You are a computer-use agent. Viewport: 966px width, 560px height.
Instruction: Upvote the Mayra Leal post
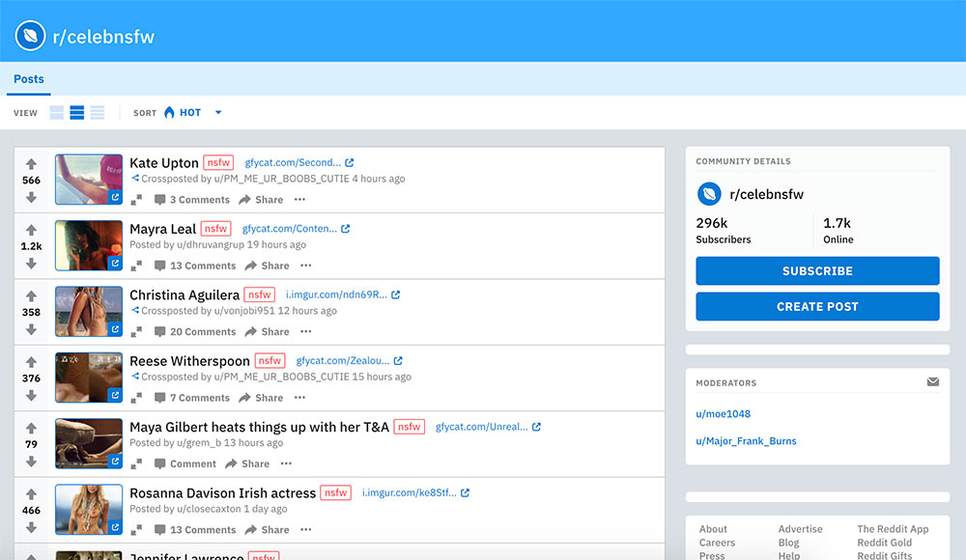32,230
